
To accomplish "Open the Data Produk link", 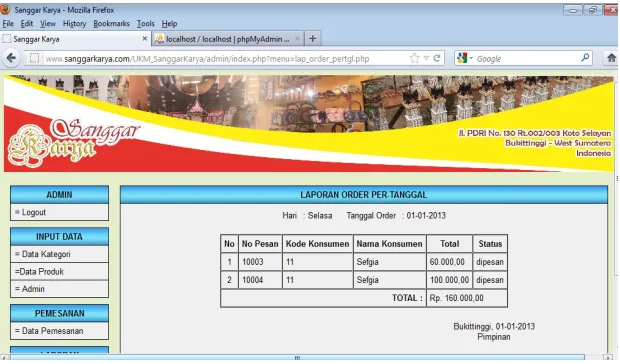I will (39, 272).
